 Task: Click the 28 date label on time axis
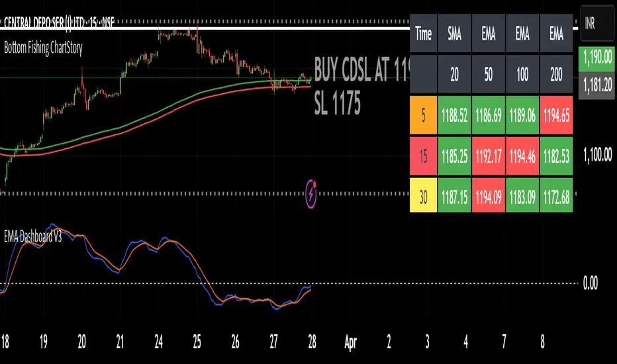[x=312, y=342]
